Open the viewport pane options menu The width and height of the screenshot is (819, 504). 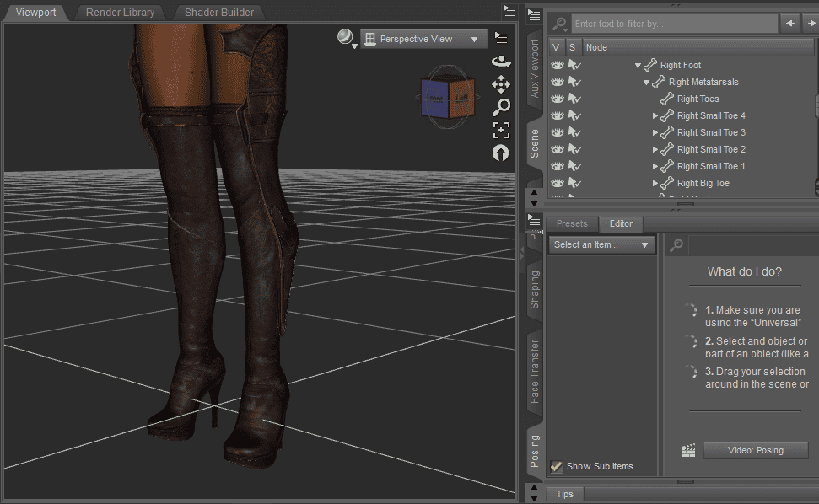(501, 36)
